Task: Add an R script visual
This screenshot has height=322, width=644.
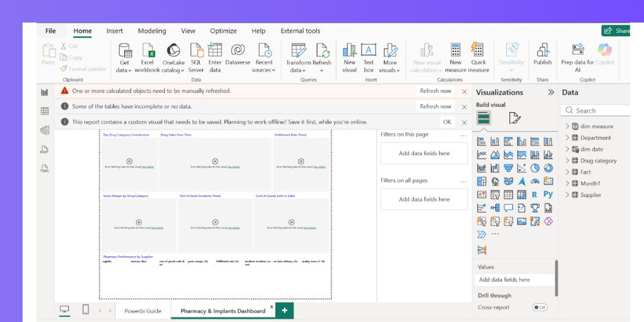Action: click(x=535, y=194)
